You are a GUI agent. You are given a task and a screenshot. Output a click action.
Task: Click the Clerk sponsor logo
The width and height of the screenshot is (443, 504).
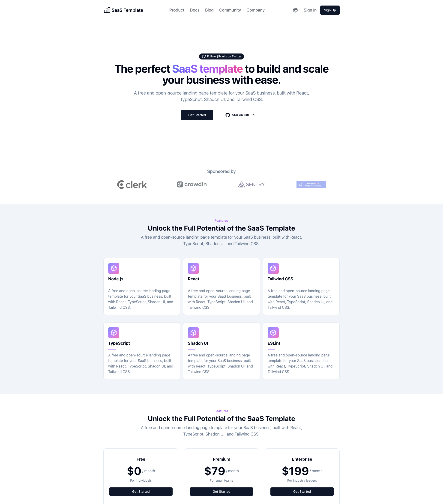pyautogui.click(x=132, y=184)
